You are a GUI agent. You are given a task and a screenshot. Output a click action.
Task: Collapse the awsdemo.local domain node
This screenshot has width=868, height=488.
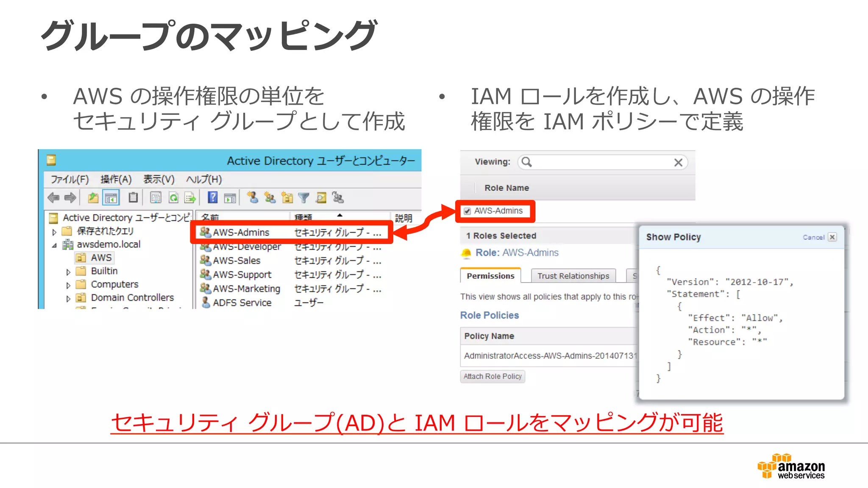click(54, 245)
